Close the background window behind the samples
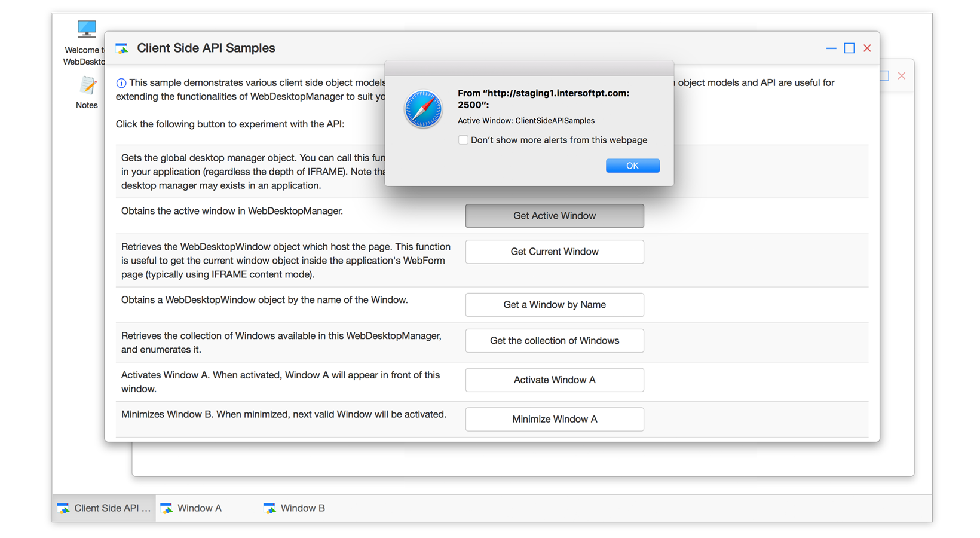 tap(901, 76)
